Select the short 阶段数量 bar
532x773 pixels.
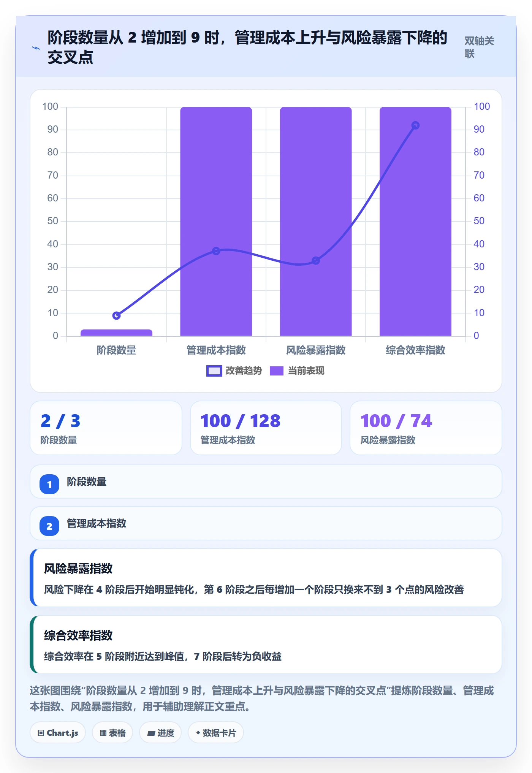pos(117,333)
